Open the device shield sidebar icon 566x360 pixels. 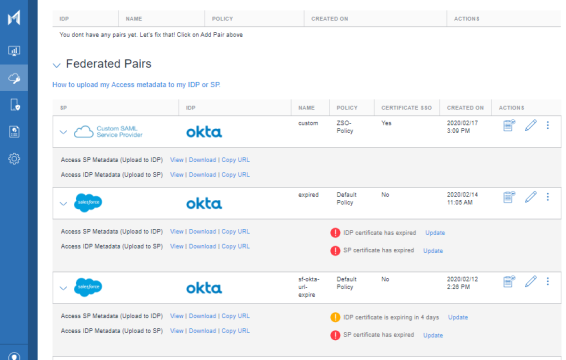tap(14, 105)
